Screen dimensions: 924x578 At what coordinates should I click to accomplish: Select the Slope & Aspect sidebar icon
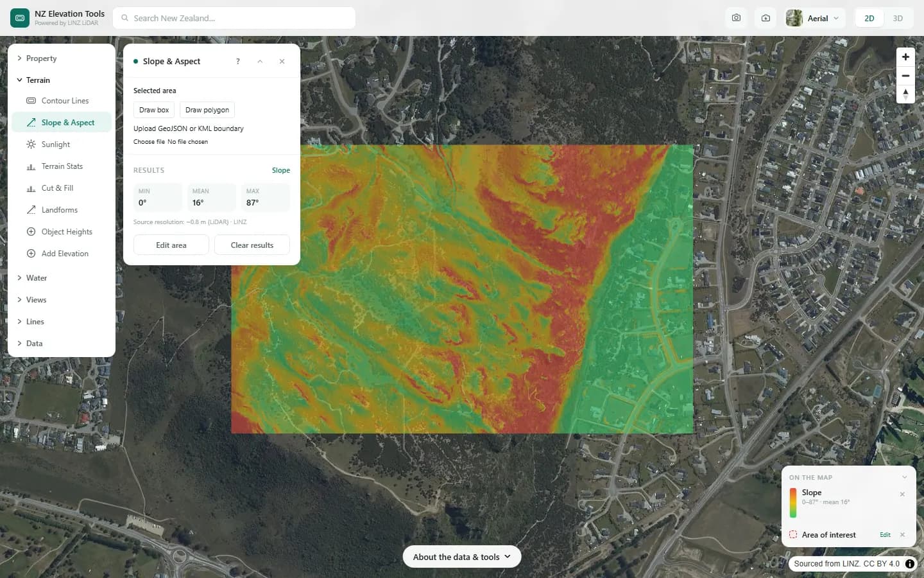coord(31,123)
